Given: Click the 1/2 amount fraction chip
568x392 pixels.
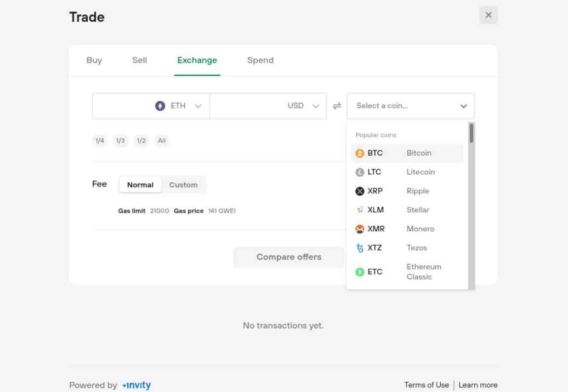Looking at the screenshot, I should (141, 140).
